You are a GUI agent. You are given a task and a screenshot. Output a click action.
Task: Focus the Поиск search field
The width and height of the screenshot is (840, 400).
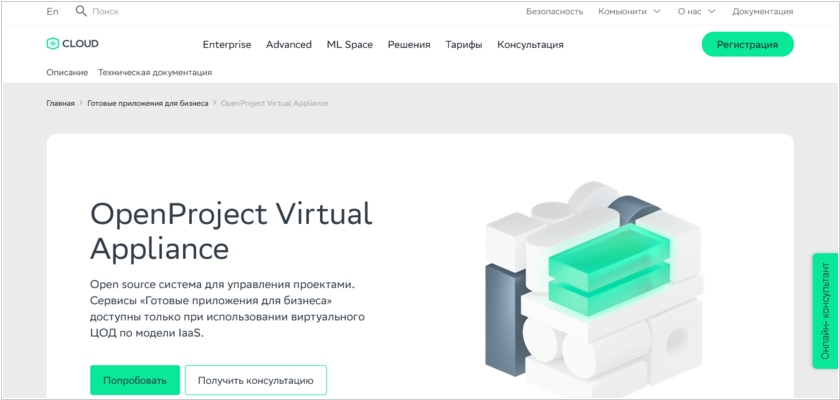[106, 11]
